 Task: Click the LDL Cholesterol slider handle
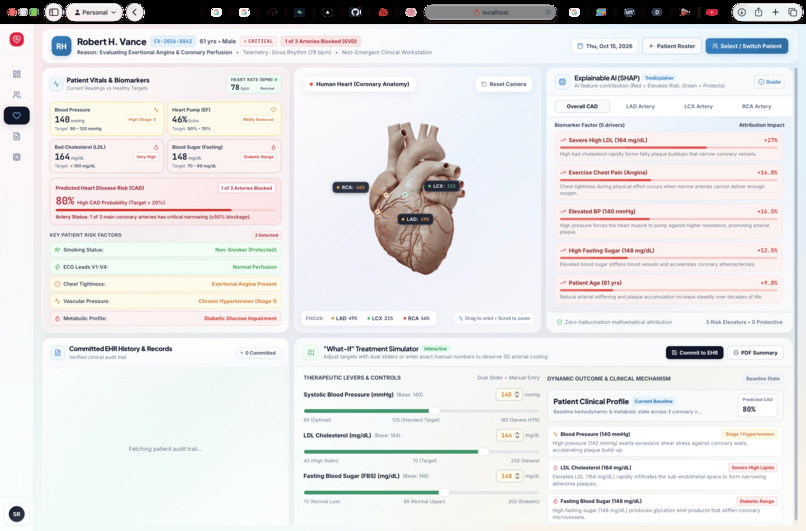484,451
